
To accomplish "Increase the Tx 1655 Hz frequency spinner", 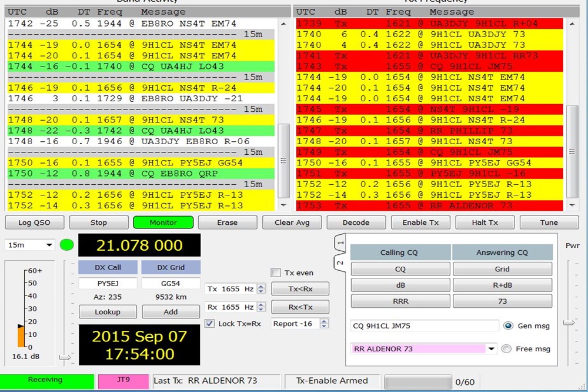I will (261, 287).
